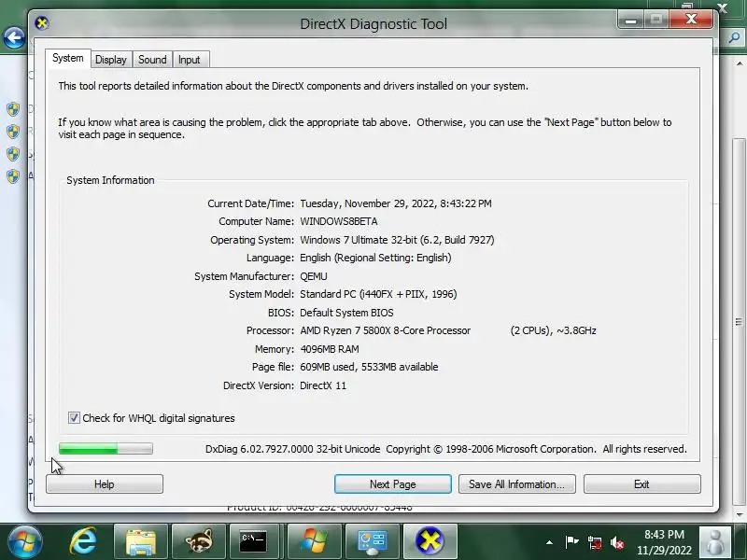Screen dimensions: 747x560
Task: Click fourth shield icon in background sidebar
Action: 13,176
